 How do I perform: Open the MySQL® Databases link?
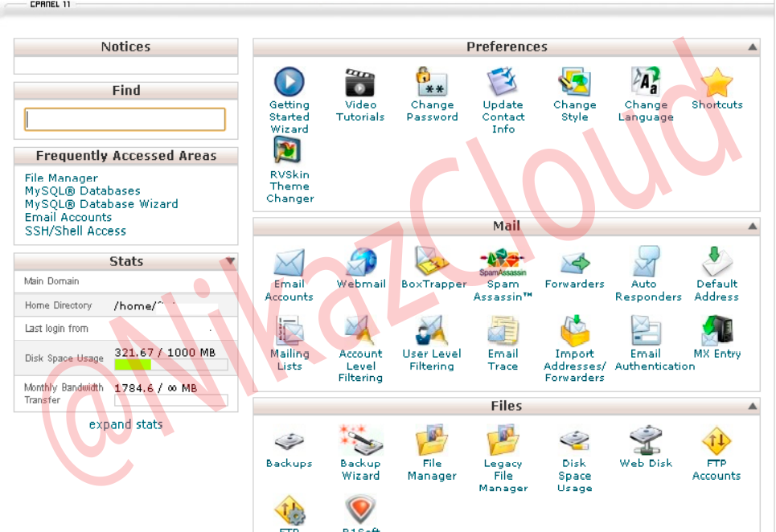83,190
